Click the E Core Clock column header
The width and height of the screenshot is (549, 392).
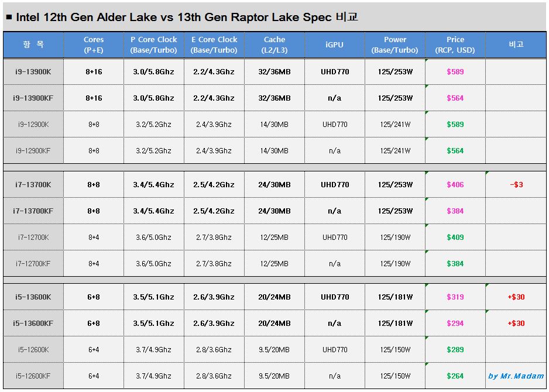214,45
